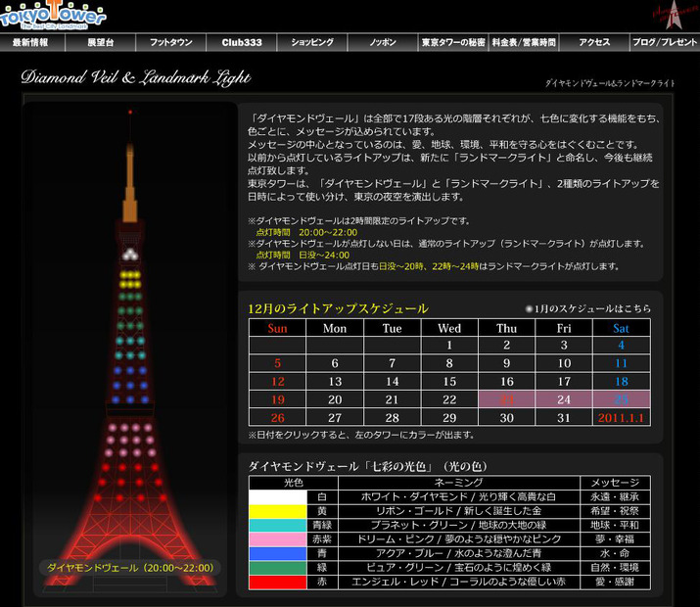Click the blue-green 青緑 color swatch

click(x=278, y=526)
